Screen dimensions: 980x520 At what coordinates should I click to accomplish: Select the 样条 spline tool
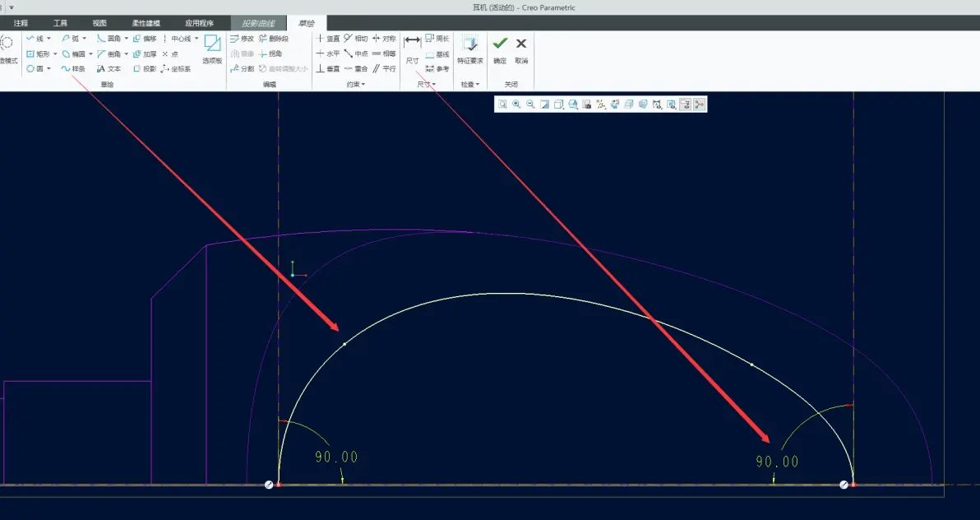73,69
